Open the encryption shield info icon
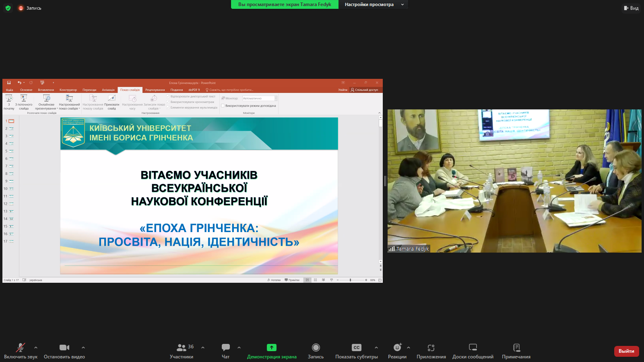 coord(8,8)
